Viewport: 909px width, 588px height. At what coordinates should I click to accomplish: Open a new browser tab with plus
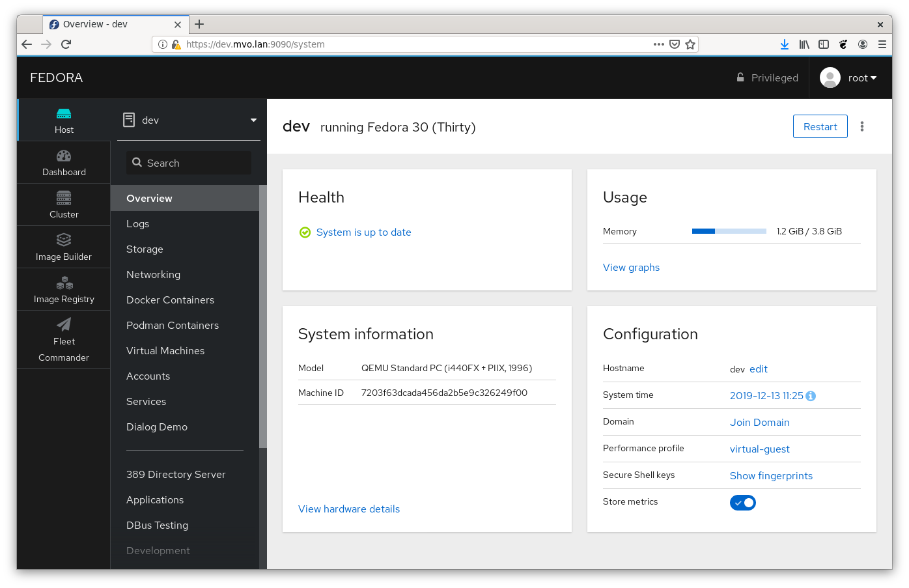tap(199, 24)
